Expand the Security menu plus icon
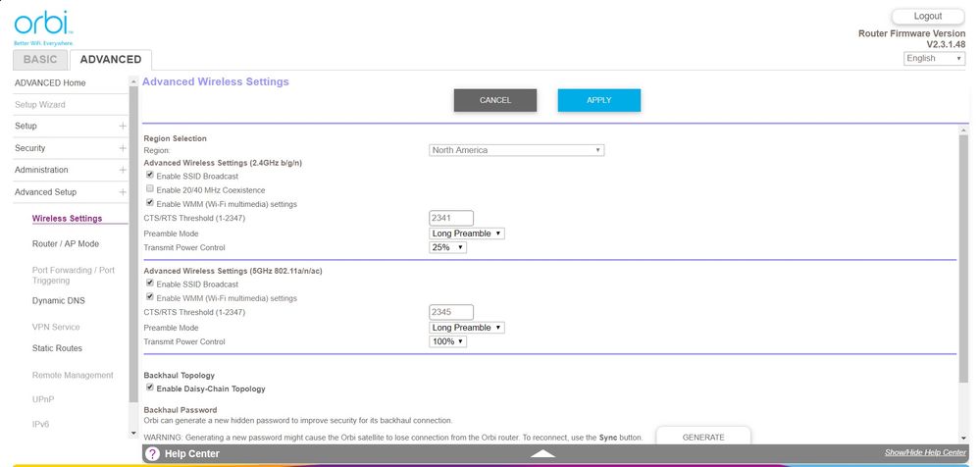 point(123,148)
